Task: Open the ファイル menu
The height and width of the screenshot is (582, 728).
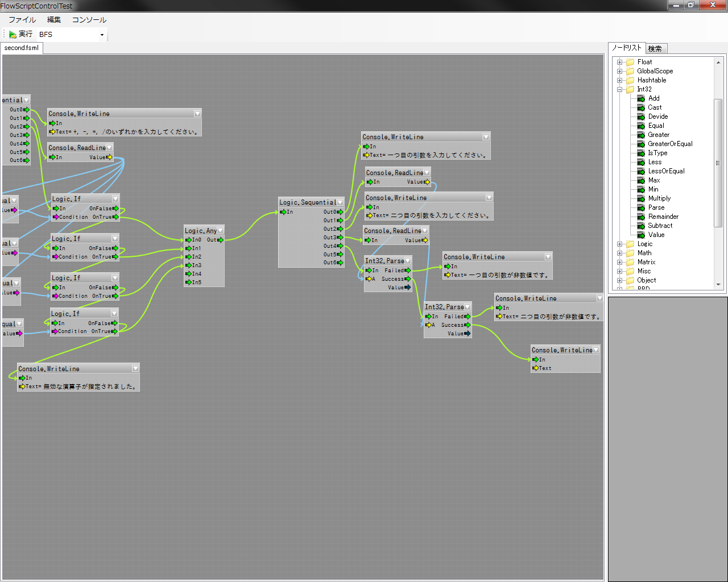Action: (22, 20)
